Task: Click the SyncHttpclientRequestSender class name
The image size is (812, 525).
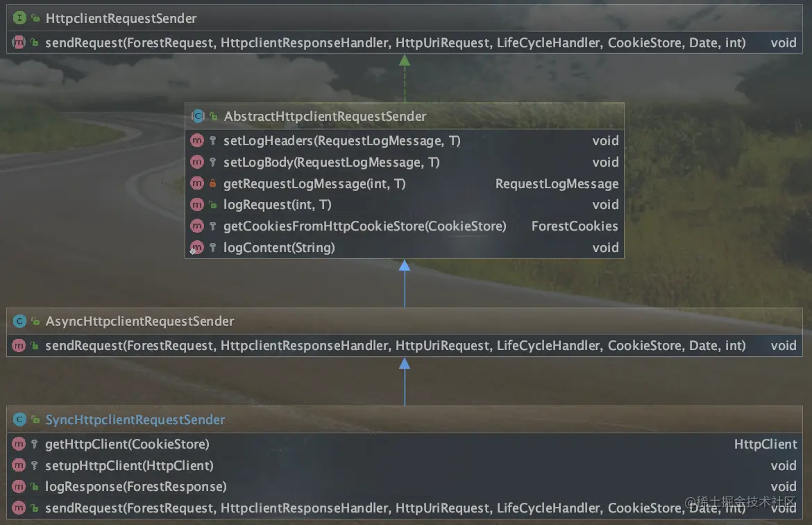Action: (135, 419)
